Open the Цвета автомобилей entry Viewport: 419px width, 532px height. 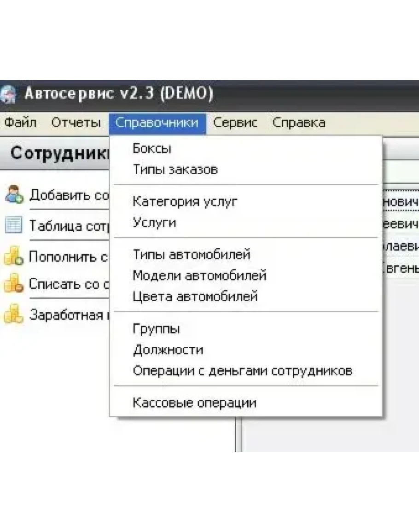point(195,297)
